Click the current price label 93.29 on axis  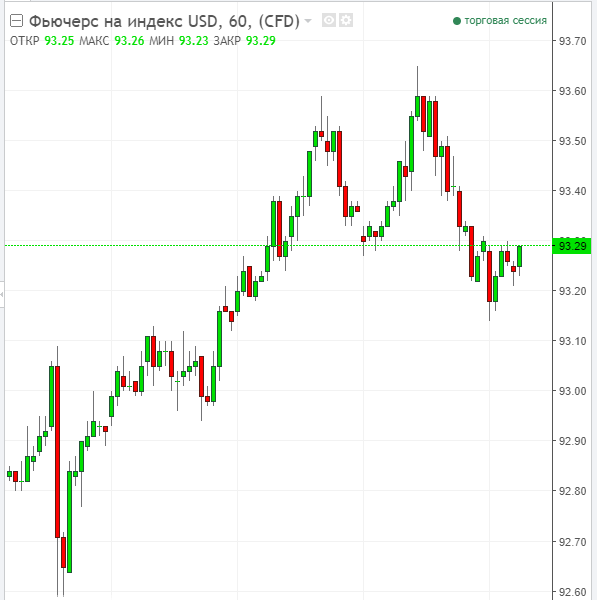[573, 245]
